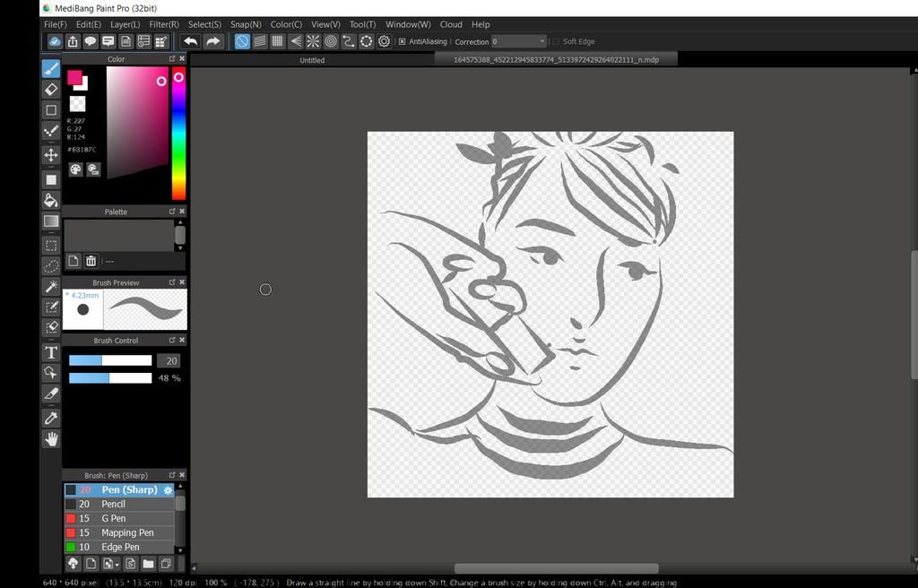Open the File menu
The width and height of the screenshot is (918, 588).
(56, 24)
